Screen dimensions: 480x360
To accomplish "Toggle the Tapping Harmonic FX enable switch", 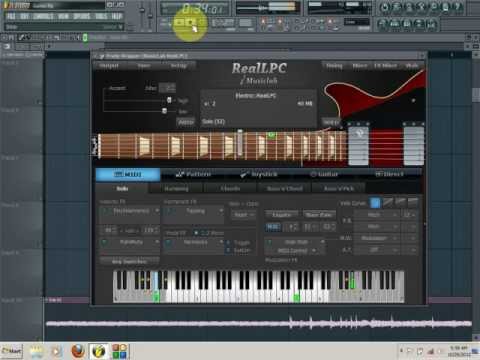I will (x=170, y=211).
